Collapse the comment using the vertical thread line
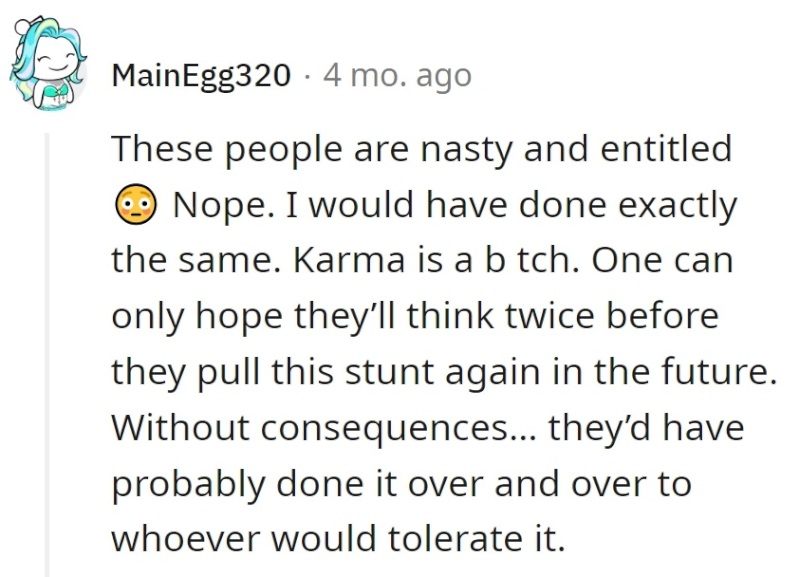800x577 pixels. pyautogui.click(x=47, y=355)
